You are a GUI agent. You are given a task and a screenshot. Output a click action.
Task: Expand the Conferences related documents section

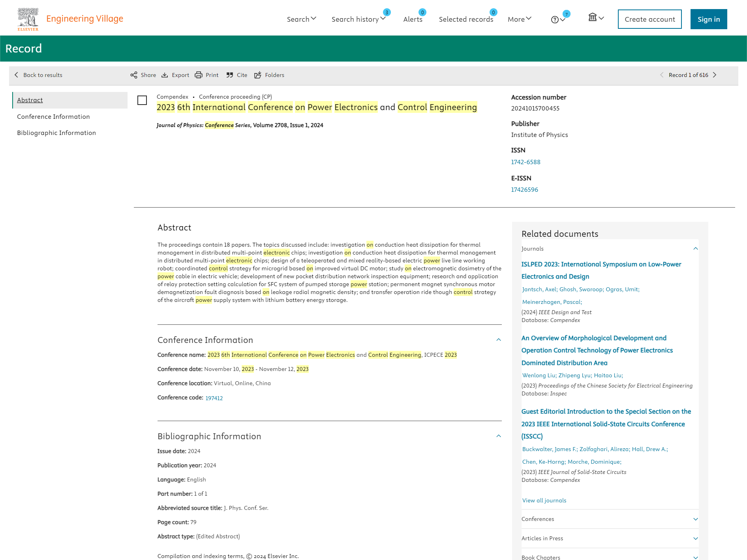(x=696, y=519)
